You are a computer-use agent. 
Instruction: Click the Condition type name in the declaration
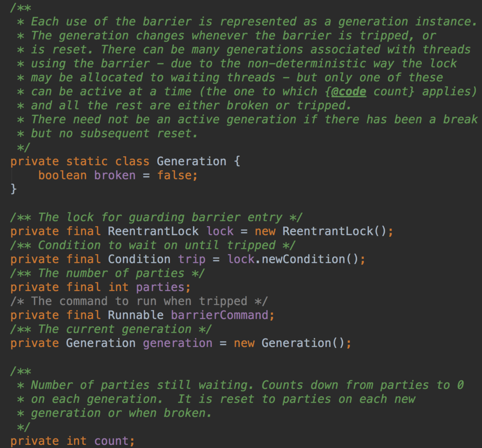pos(139,259)
